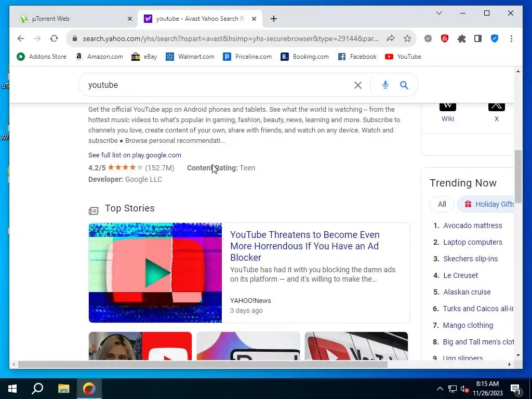
Task: Click the gray hexagon extension icon
Action: [428, 38]
